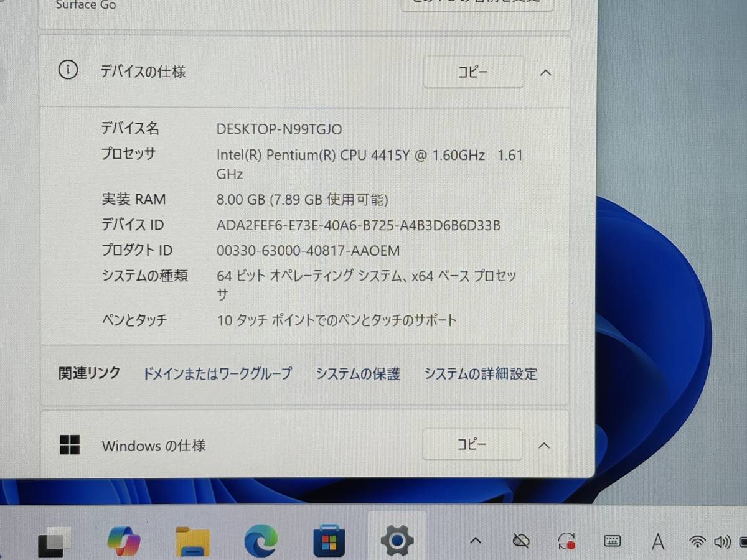Click the processor value Intel(R) Pentium(R) CPU 4415Y
The width and height of the screenshot is (747, 560).
370,164
